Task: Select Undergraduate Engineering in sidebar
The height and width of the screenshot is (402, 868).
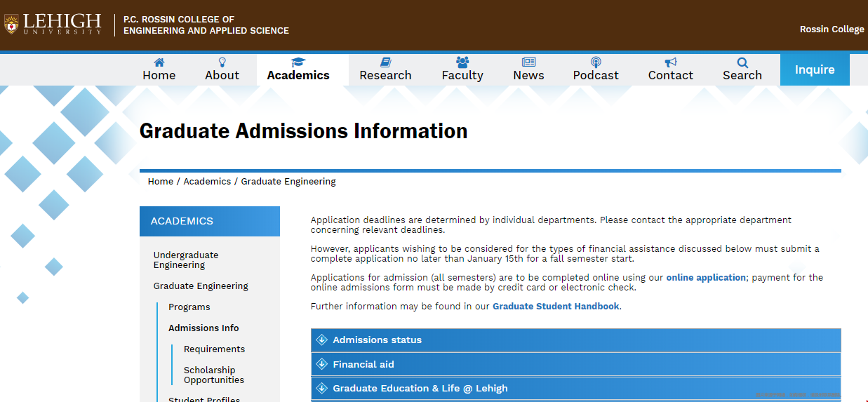Action: coord(186,260)
